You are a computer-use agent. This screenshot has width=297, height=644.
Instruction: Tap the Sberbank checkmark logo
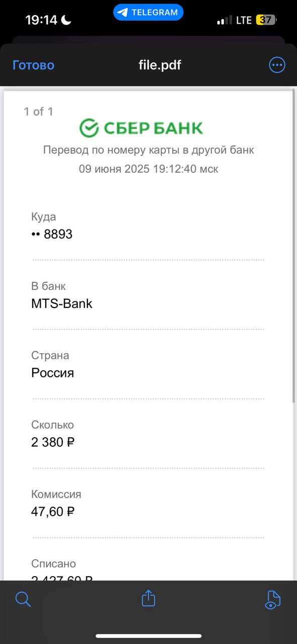[x=88, y=128]
